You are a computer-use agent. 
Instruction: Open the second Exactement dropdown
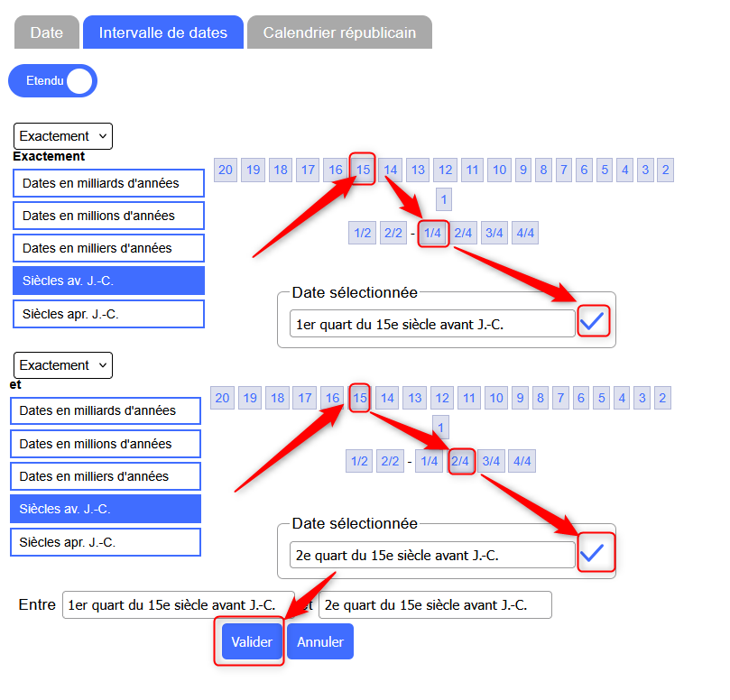[63, 365]
